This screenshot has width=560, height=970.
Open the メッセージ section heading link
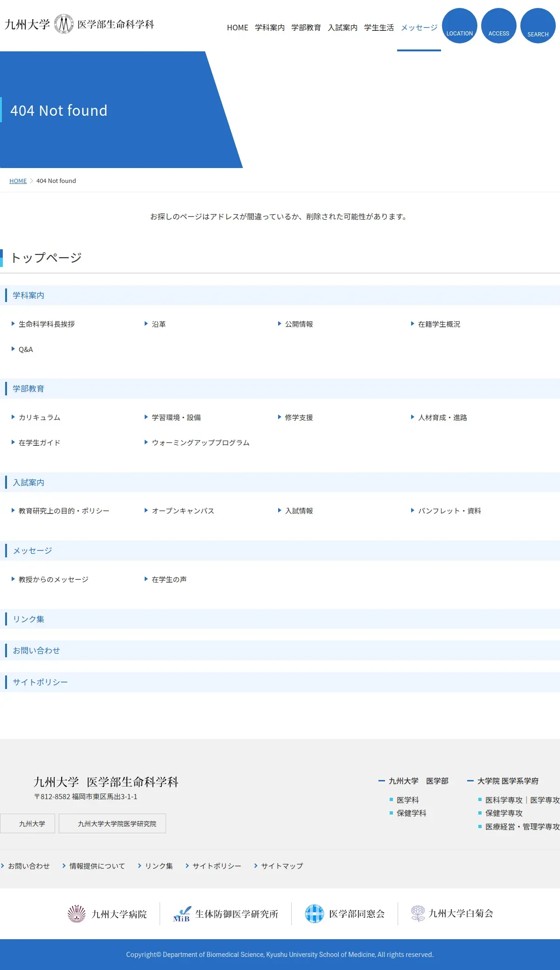(32, 550)
